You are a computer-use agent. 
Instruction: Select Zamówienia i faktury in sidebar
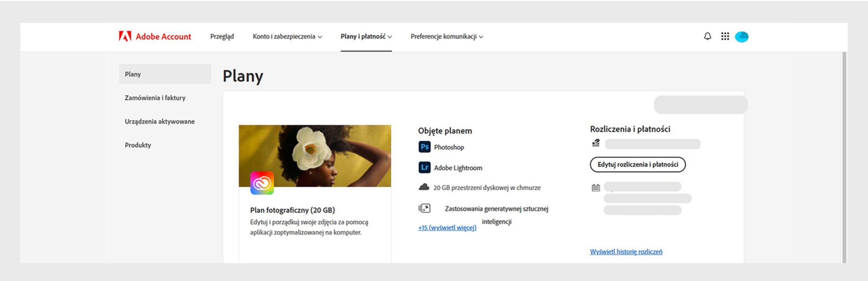[155, 98]
